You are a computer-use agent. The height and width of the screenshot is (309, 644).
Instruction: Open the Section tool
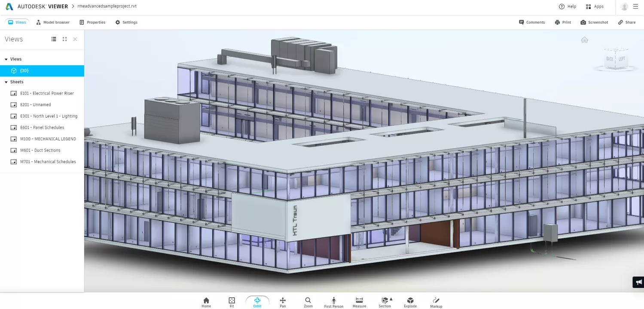pos(385,302)
